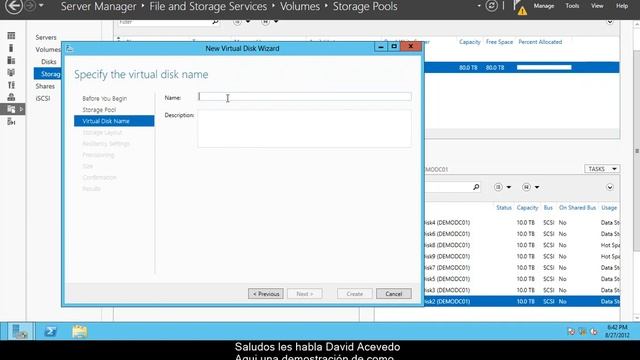Open Server Manager from the taskbar

click(x=20, y=331)
